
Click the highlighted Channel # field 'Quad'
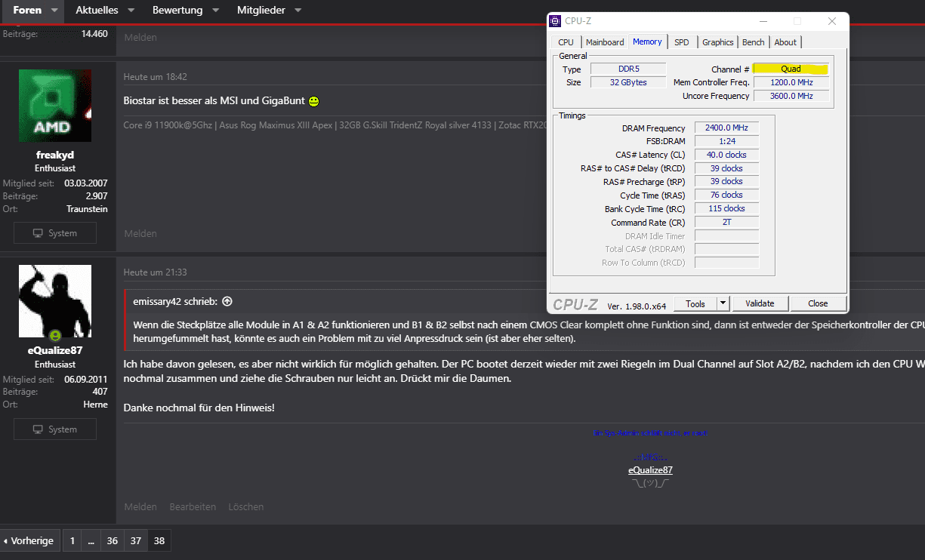point(791,69)
